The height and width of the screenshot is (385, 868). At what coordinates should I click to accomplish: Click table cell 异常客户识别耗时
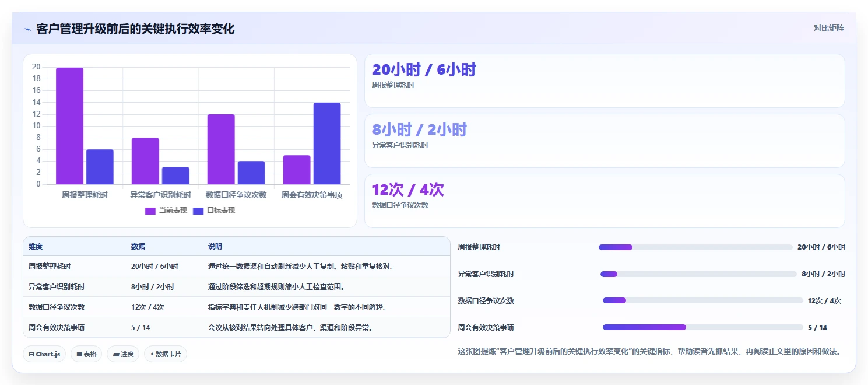[57, 287]
